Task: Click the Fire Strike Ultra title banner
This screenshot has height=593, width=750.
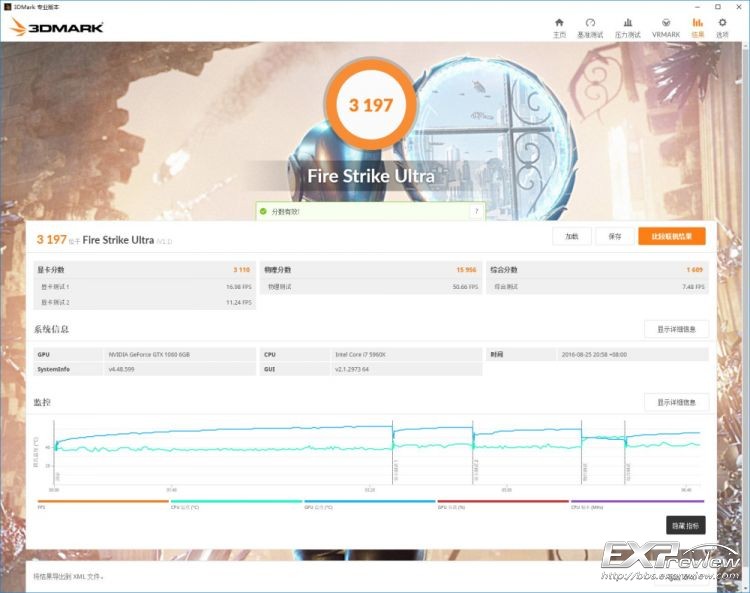Action: (x=371, y=176)
